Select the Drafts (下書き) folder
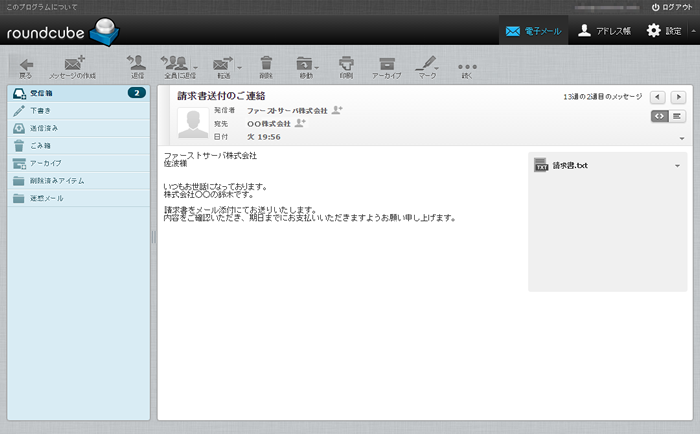Image resolution: width=700 pixels, height=434 pixels. coord(40,110)
